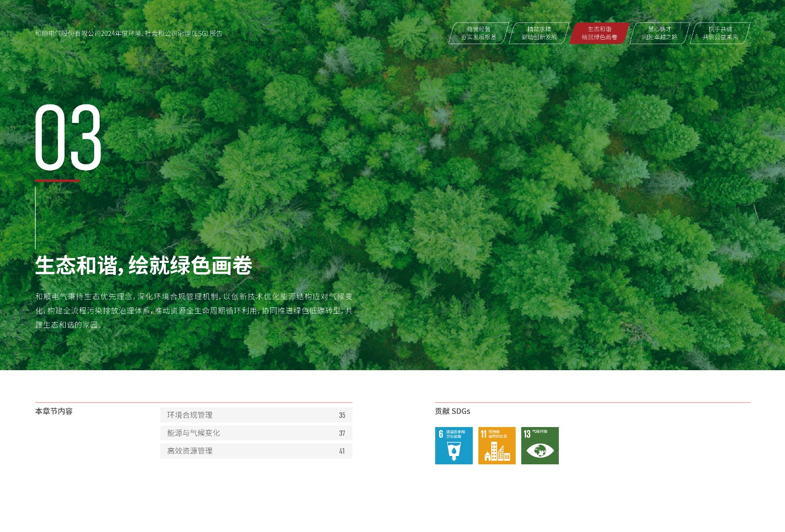The image size is (785, 532).
Task: Select the red 生态和谐 绘就绿色画卷 tab
Action: (x=599, y=33)
